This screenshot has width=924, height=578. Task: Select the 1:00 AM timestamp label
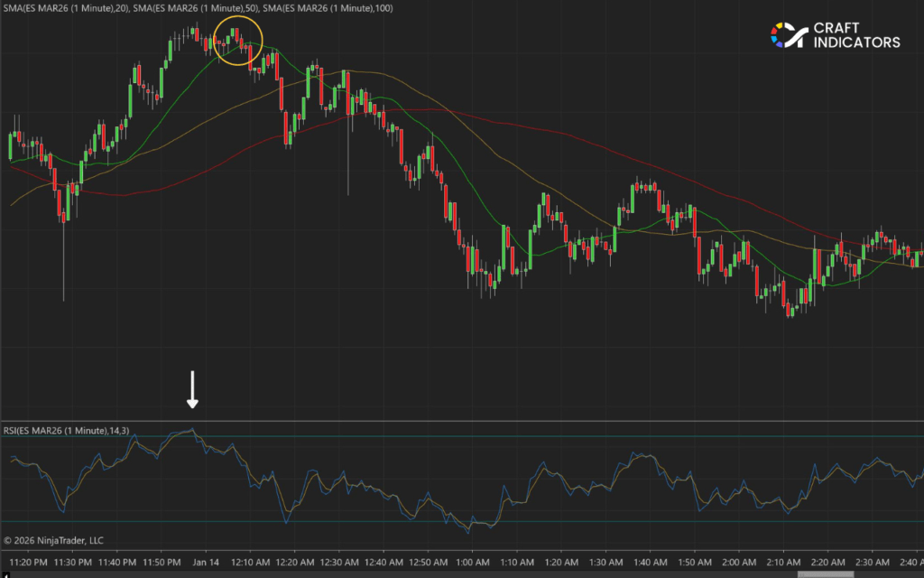[473, 561]
